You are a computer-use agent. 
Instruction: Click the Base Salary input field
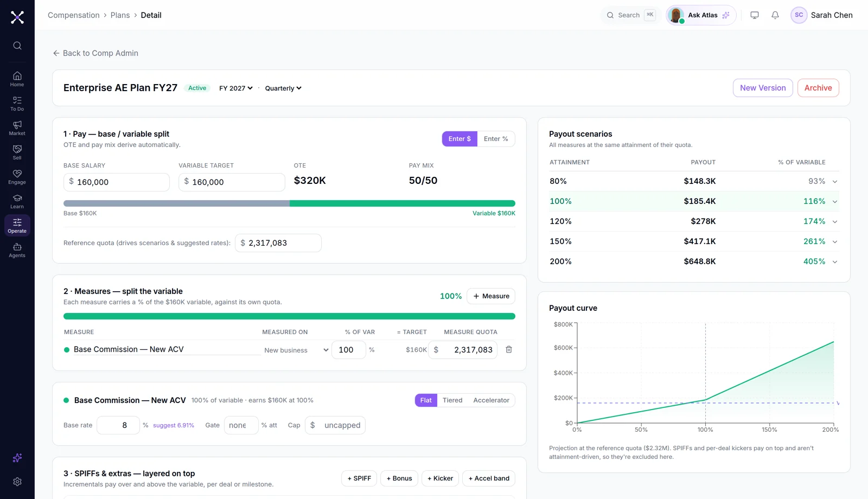[117, 182]
